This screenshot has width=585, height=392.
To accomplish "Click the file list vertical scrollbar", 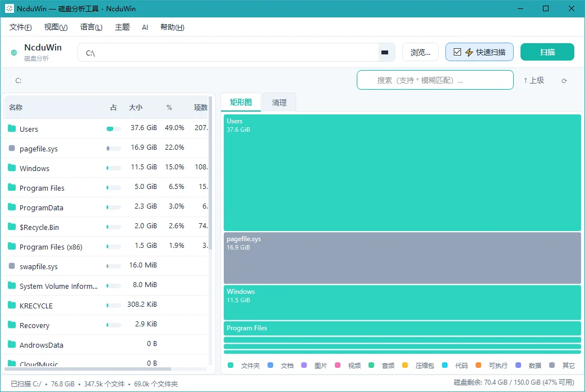I will 210,173.
